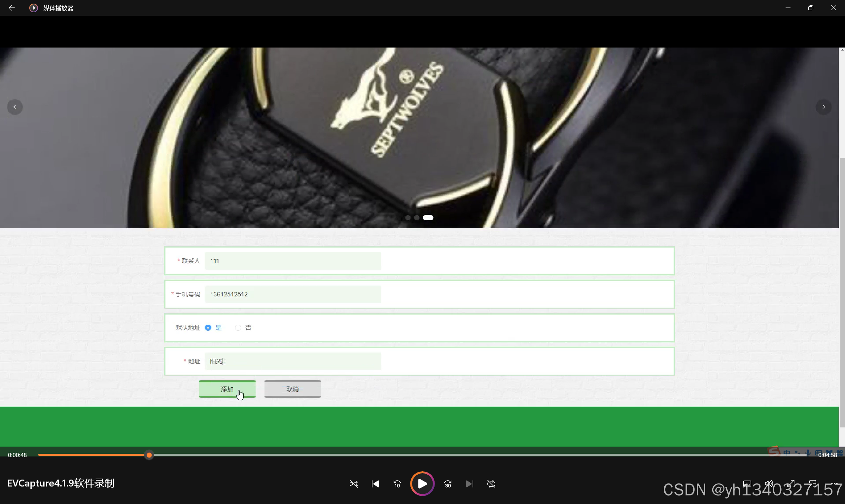The image size is (845, 504).
Task: Click the 取消 button
Action: (292, 389)
